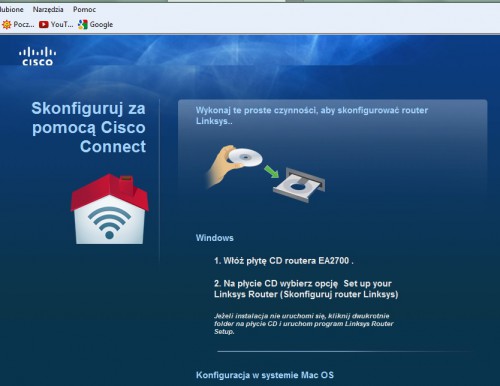
Task: Click the 'Konfiguracja w systemie Mac OS' heading
Action: [265, 375]
